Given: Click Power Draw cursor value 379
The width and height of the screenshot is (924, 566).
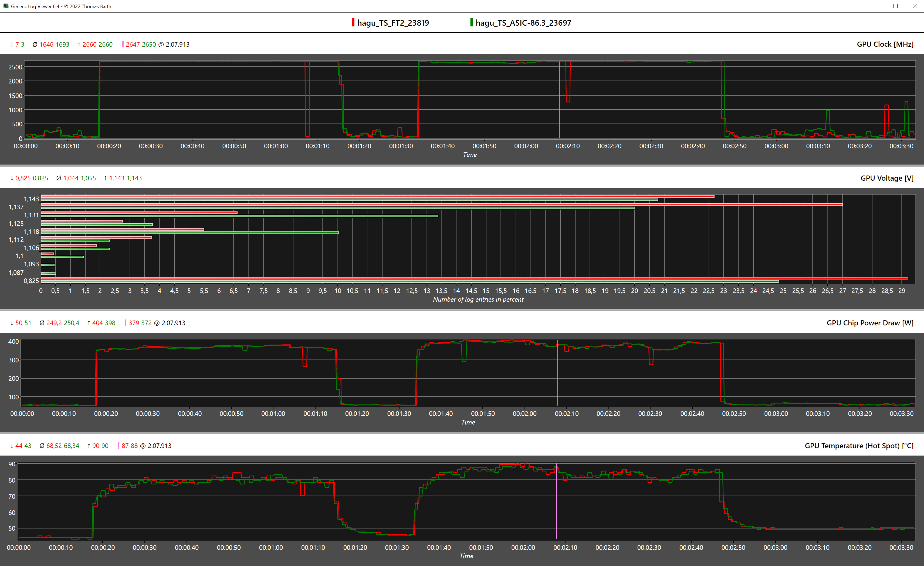Looking at the screenshot, I should pos(134,323).
